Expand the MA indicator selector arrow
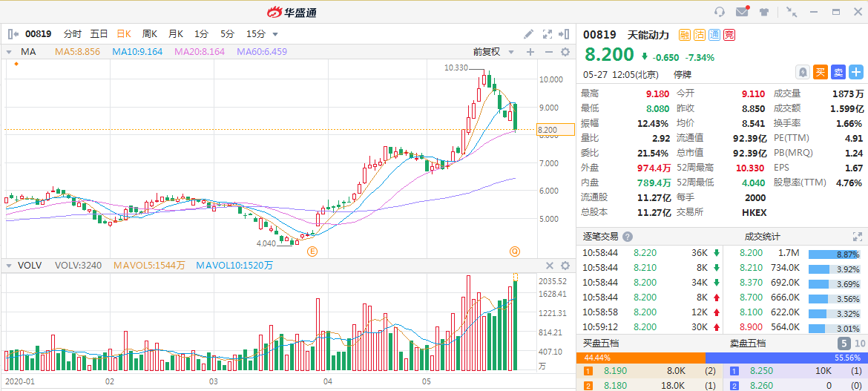 (9, 52)
